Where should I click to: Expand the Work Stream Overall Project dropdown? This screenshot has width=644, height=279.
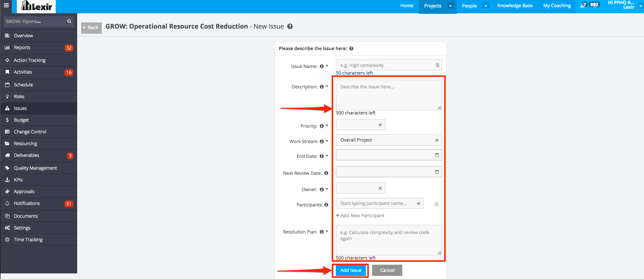[388, 140]
